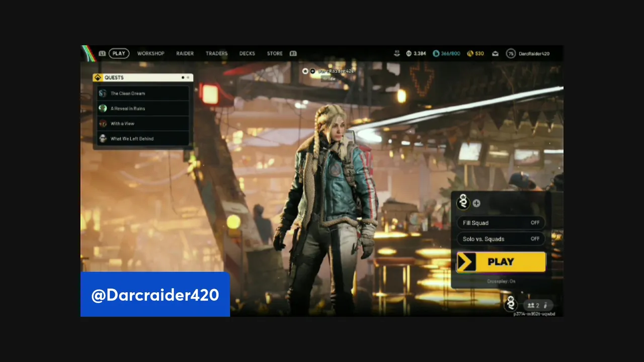
Task: Open The Clean Dream quest
Action: pos(143,94)
